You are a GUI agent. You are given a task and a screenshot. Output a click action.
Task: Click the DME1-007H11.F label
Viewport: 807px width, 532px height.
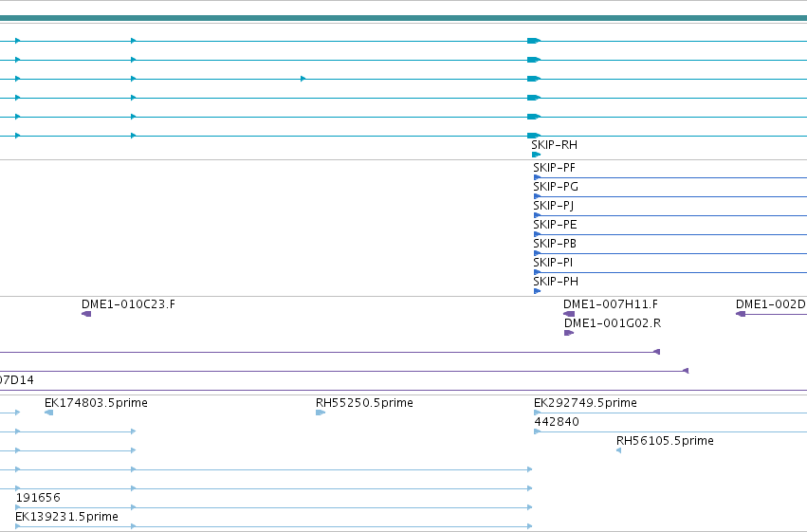click(611, 304)
